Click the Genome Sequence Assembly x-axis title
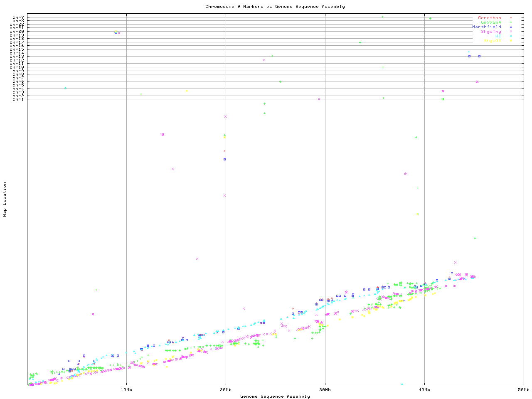 coord(275,397)
